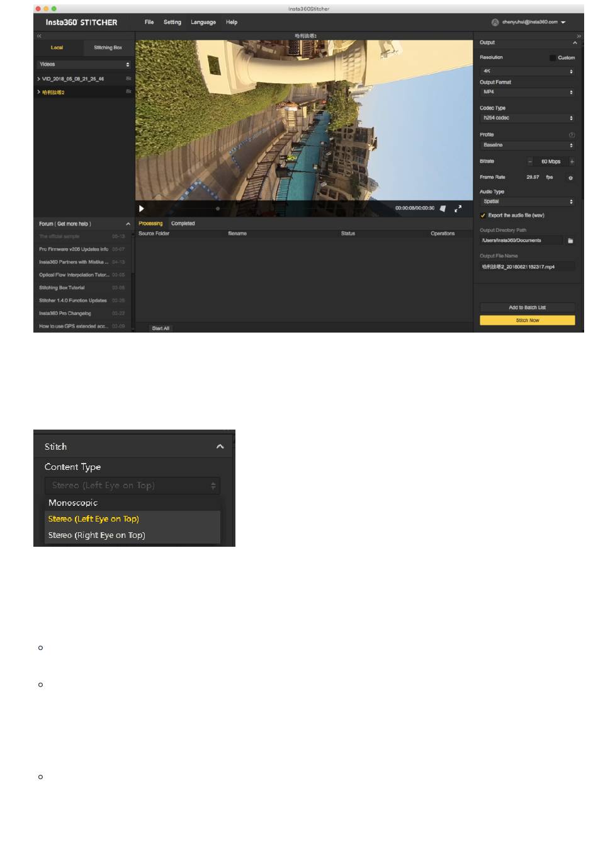Open the output directory folder browser
This screenshot has height=868, width=598.
pos(570,241)
